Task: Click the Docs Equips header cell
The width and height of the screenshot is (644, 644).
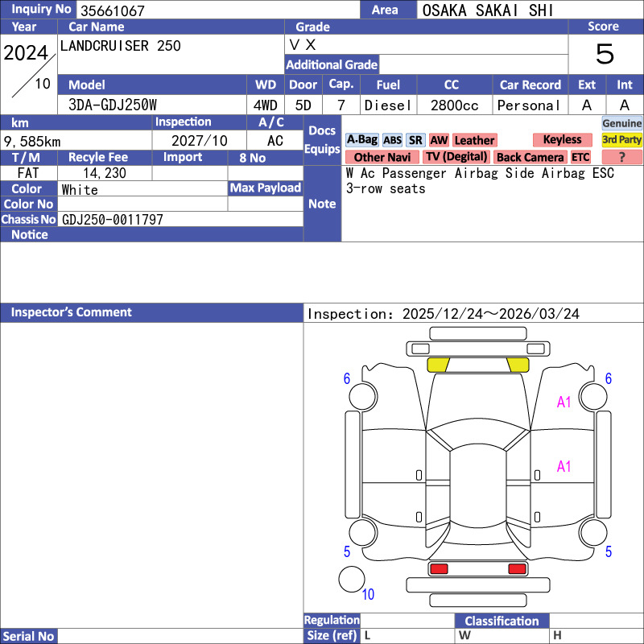Action: click(322, 140)
